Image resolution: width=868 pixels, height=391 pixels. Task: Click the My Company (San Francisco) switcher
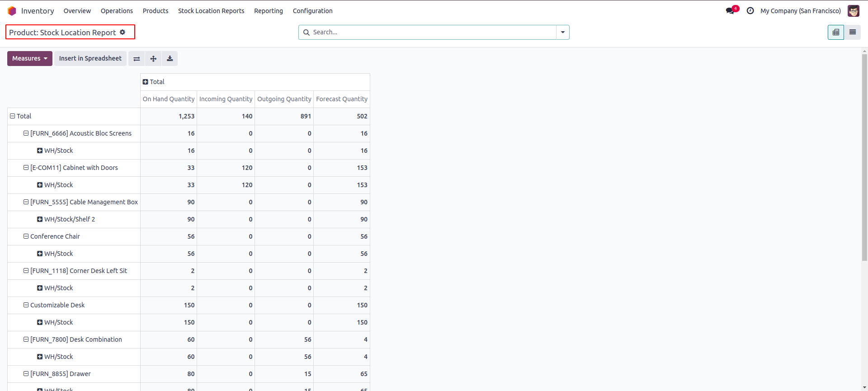click(x=800, y=11)
